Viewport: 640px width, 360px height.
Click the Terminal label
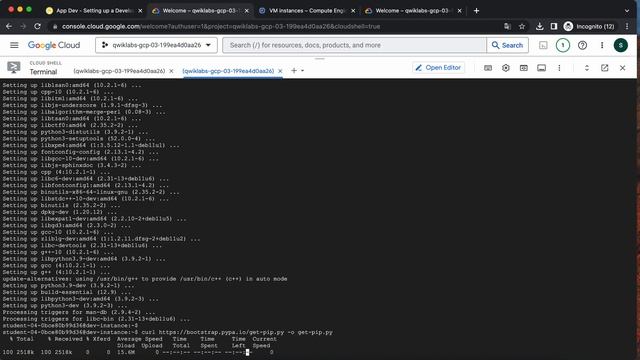click(x=43, y=72)
